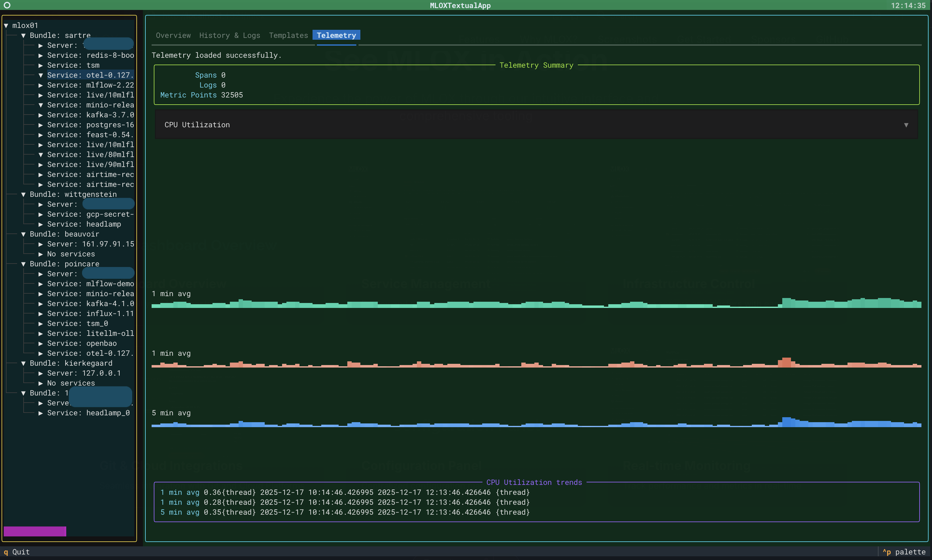Expand the postgres-16 service arrow

[x=40, y=125]
